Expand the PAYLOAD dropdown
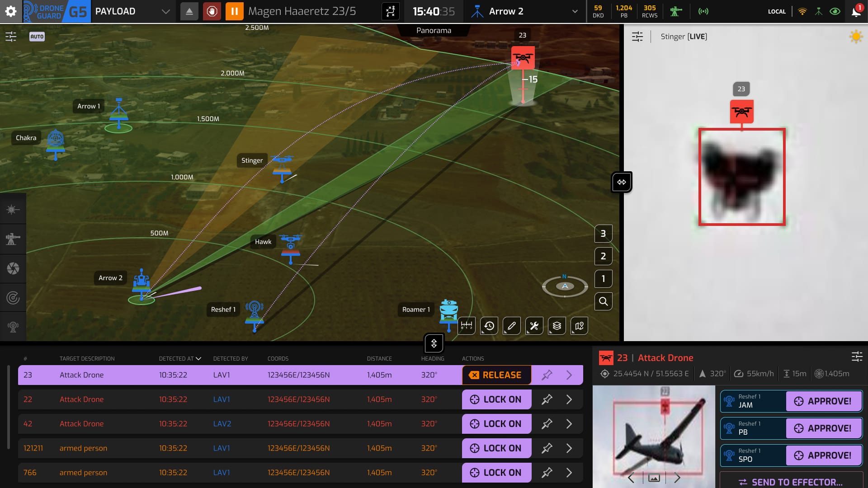This screenshot has width=868, height=488. [x=165, y=12]
